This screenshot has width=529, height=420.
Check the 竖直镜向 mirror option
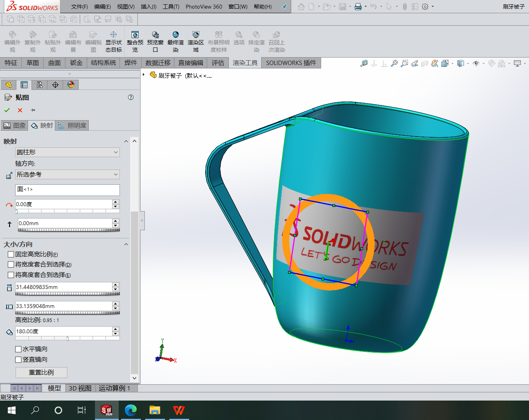pyautogui.click(x=18, y=359)
